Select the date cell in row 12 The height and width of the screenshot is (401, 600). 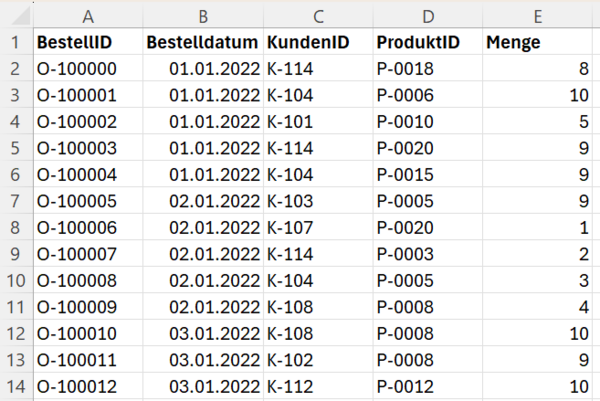203,332
